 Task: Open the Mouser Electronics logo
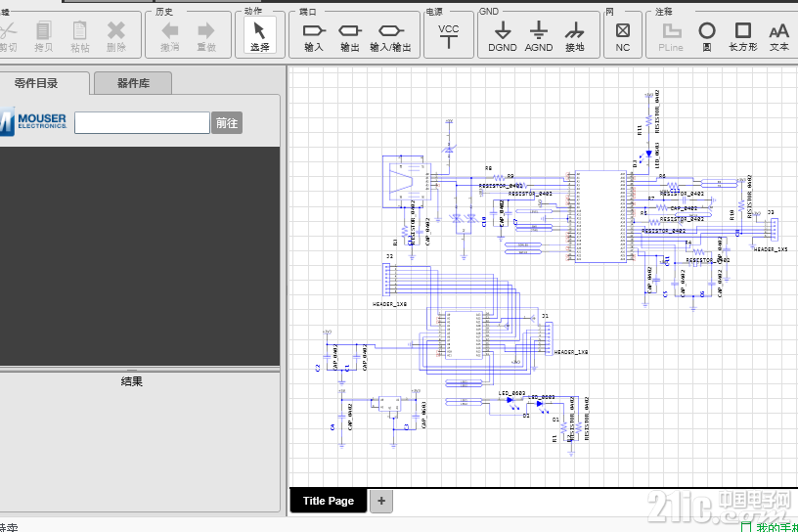click(x=33, y=121)
